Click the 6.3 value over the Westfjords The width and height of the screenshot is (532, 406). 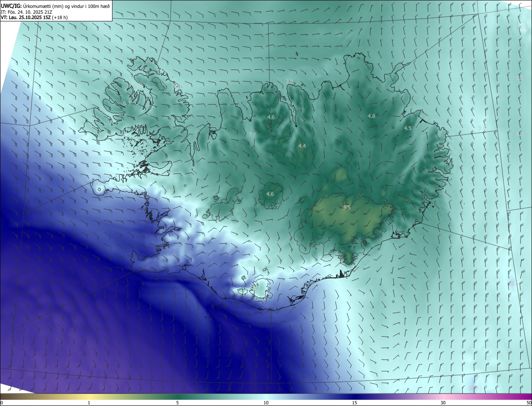point(127,103)
